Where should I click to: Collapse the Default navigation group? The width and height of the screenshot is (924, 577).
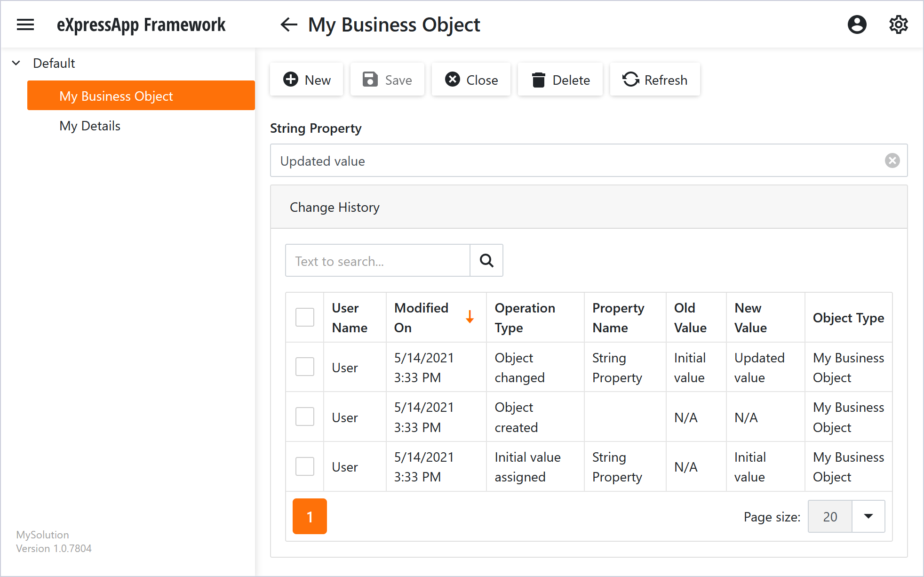pyautogui.click(x=16, y=63)
